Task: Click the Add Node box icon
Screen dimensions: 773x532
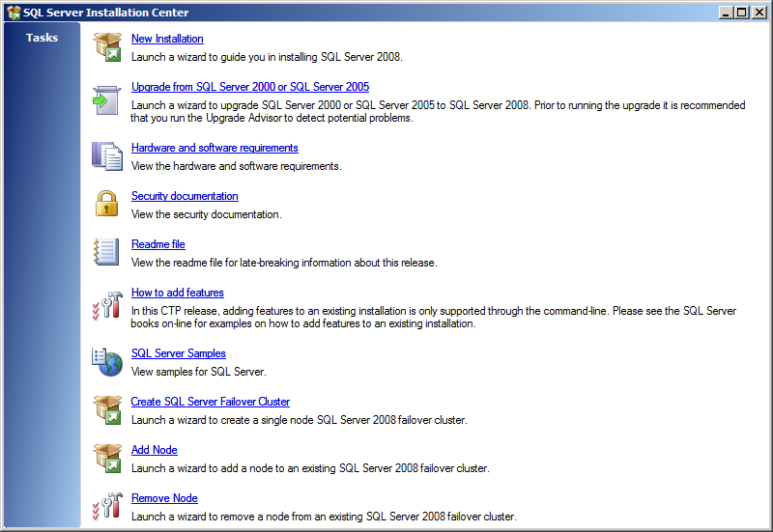Action: click(106, 458)
